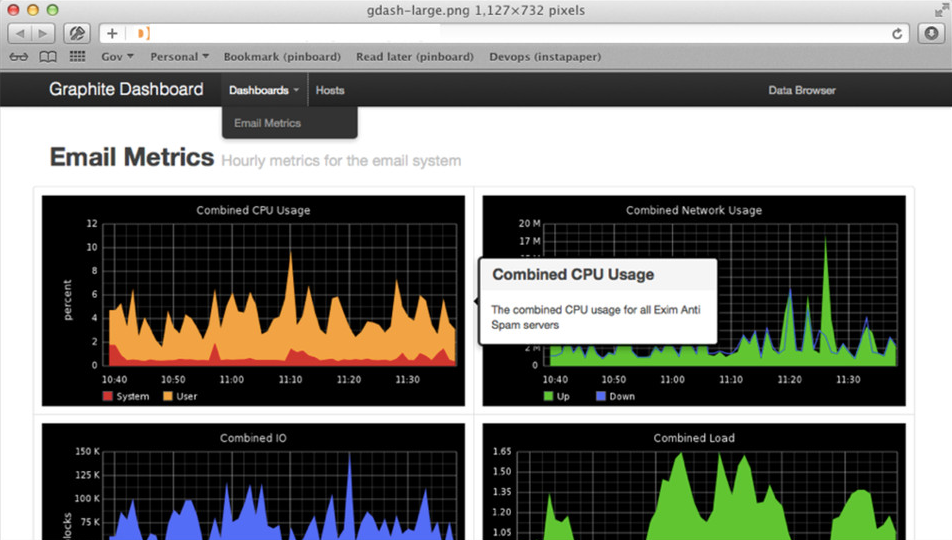Open the Devops (instapaper) bookmark

(545, 56)
